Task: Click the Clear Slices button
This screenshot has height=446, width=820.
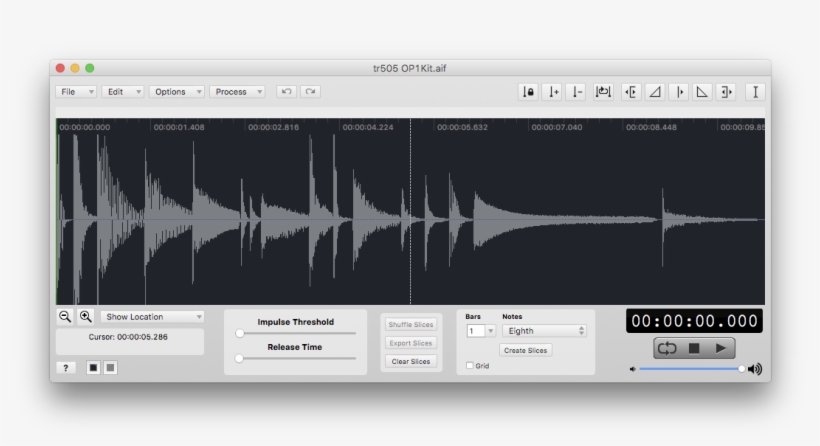Action: (x=411, y=362)
